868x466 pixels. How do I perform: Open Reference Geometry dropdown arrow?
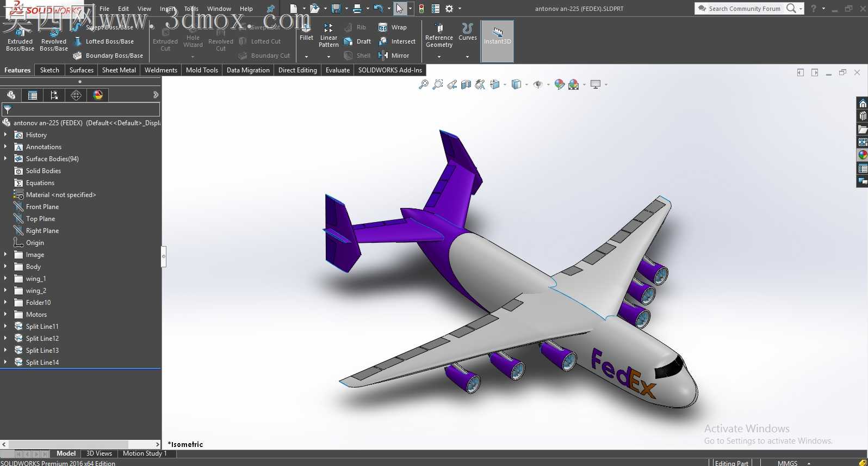pyautogui.click(x=439, y=57)
